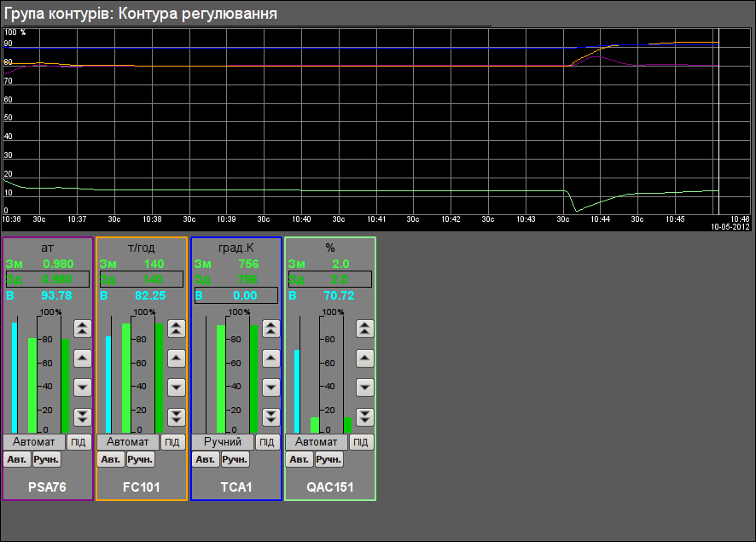Click TCA1 Ручний mode indicator
This screenshot has height=542, width=756.
(223, 442)
